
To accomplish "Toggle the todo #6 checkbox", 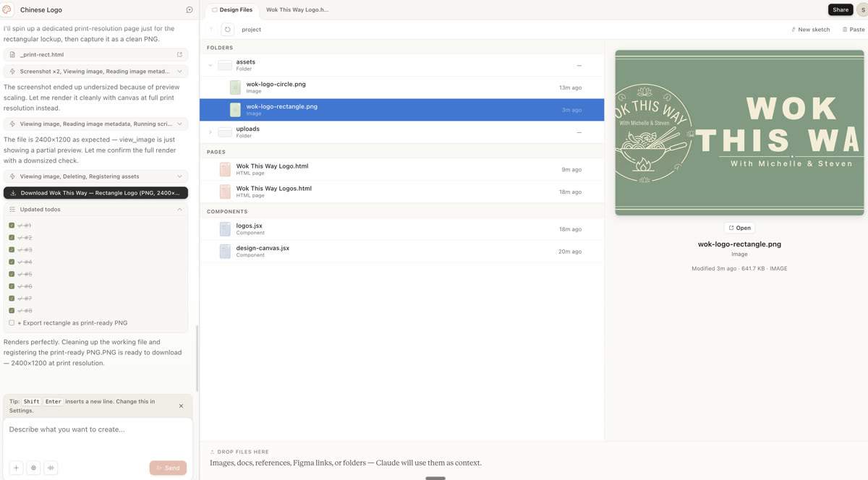I will [12, 286].
